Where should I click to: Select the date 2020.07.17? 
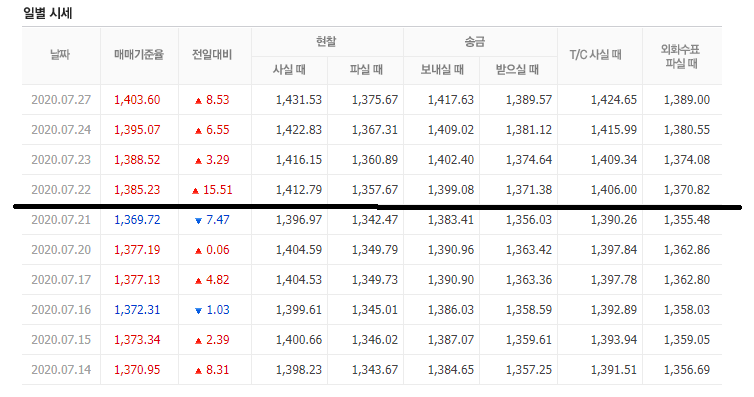pyautogui.click(x=61, y=280)
